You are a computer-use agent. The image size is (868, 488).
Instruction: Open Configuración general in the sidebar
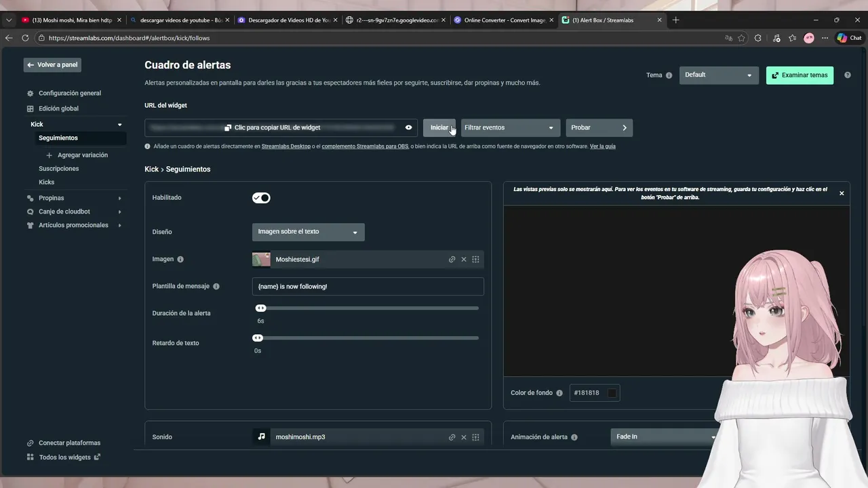point(70,94)
